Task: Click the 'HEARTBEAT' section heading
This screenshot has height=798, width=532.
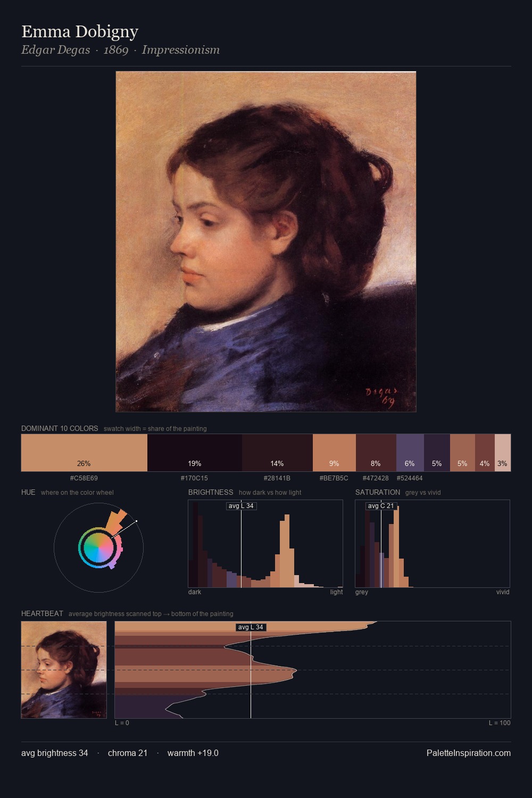Action: 42,613
